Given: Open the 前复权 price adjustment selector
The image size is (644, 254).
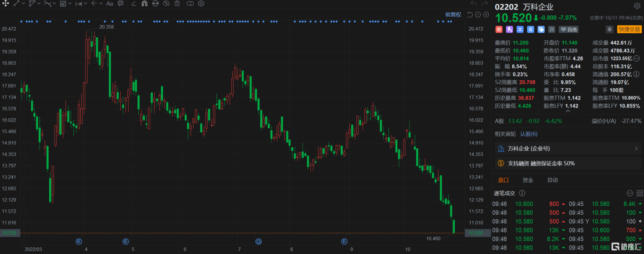Looking at the screenshot, I should [453, 14].
